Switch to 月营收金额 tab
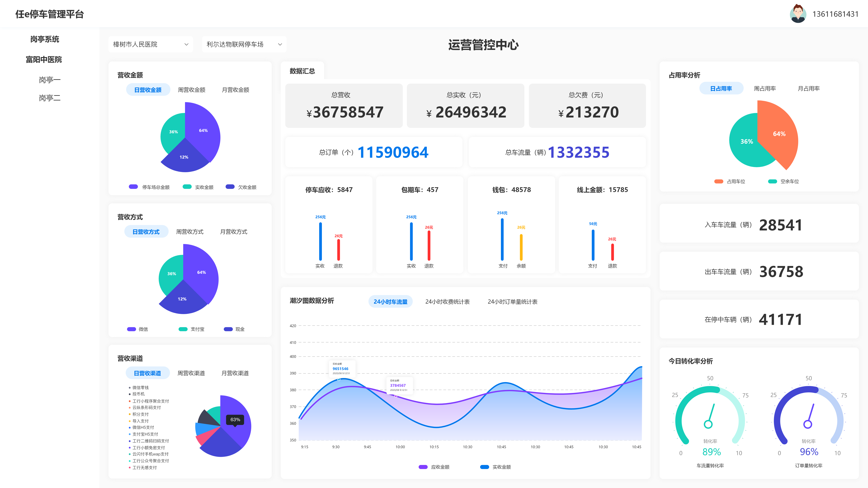 (x=236, y=90)
